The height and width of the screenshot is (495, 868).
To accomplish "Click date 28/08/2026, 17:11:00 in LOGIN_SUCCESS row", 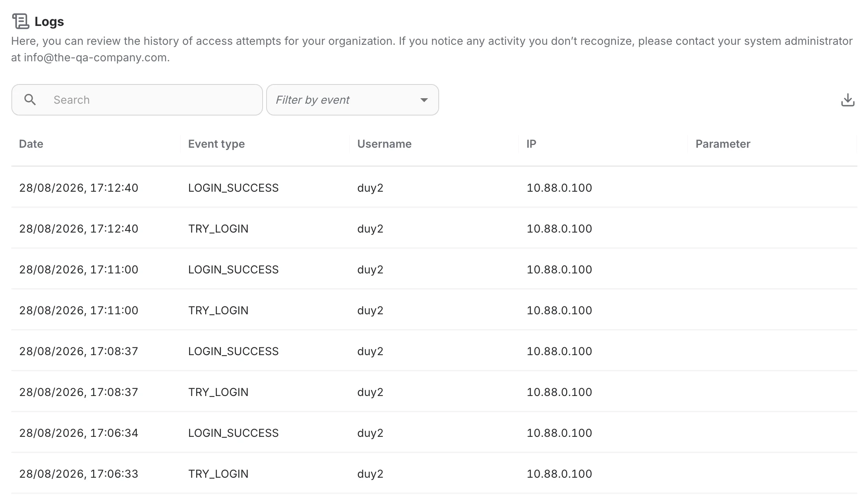I will pyautogui.click(x=79, y=269).
